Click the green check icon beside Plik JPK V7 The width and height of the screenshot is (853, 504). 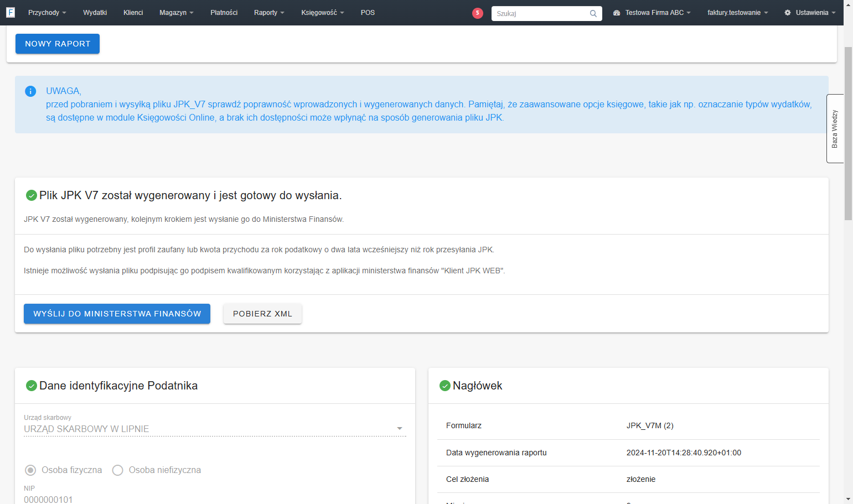(x=32, y=195)
